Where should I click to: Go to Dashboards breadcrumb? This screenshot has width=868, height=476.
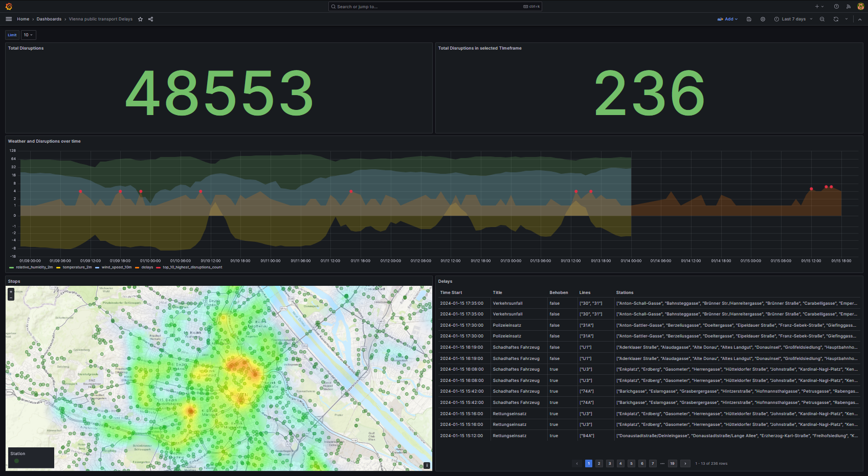click(x=49, y=19)
